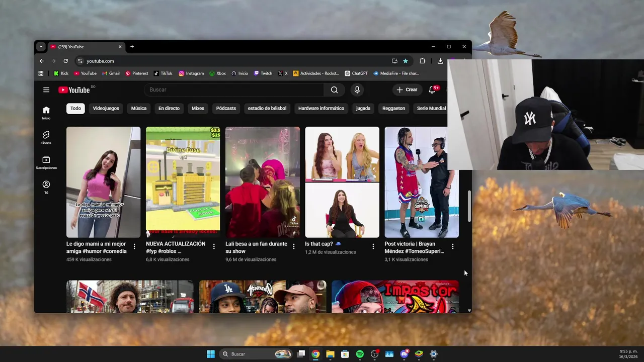Open the notifications bell
The height and width of the screenshot is (362, 644).
pos(432,90)
